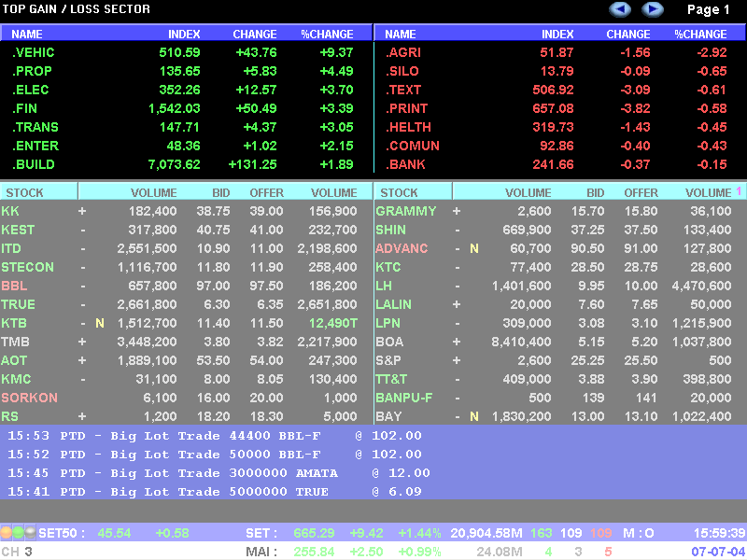Select stock S&P
The height and width of the screenshot is (560, 747).
(x=388, y=360)
